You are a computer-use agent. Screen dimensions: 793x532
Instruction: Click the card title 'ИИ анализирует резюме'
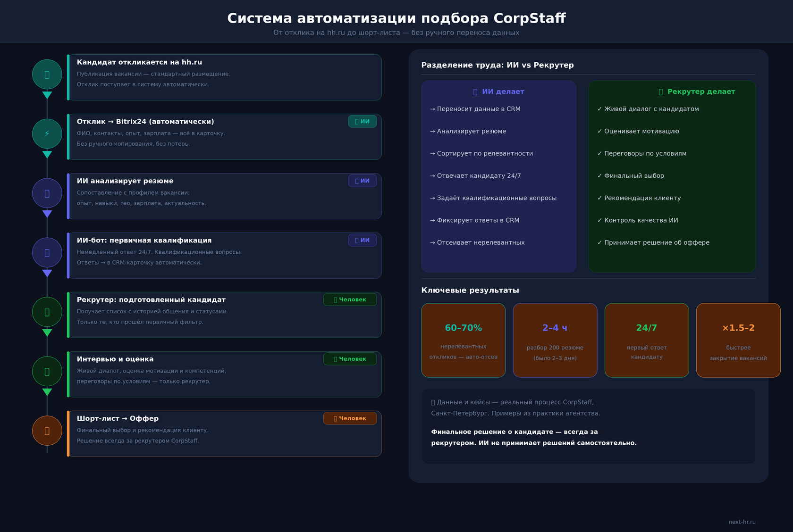125,181
